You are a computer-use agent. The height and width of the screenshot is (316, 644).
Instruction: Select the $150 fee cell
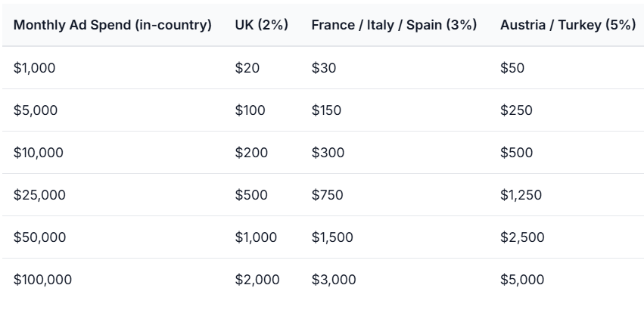coord(326,110)
